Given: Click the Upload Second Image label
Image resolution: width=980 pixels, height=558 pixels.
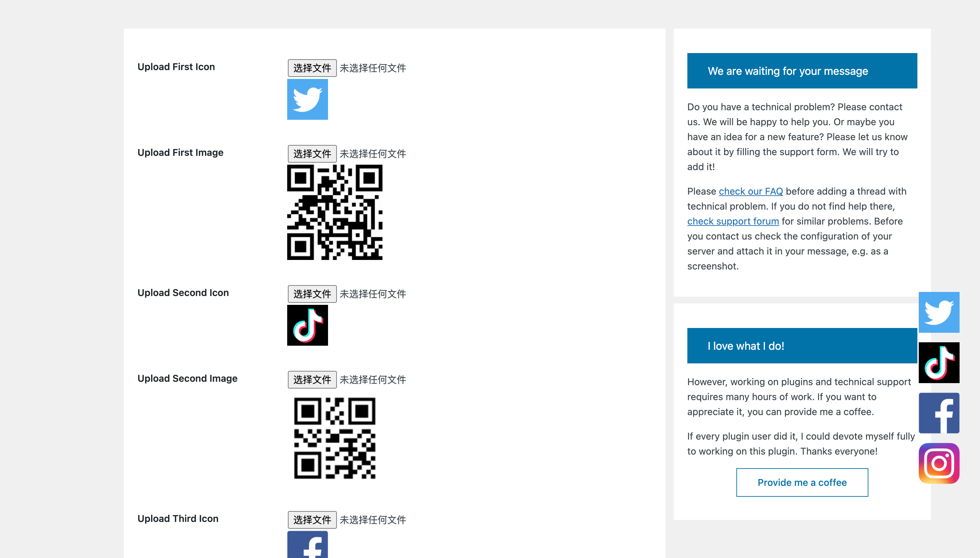Looking at the screenshot, I should pos(187,378).
